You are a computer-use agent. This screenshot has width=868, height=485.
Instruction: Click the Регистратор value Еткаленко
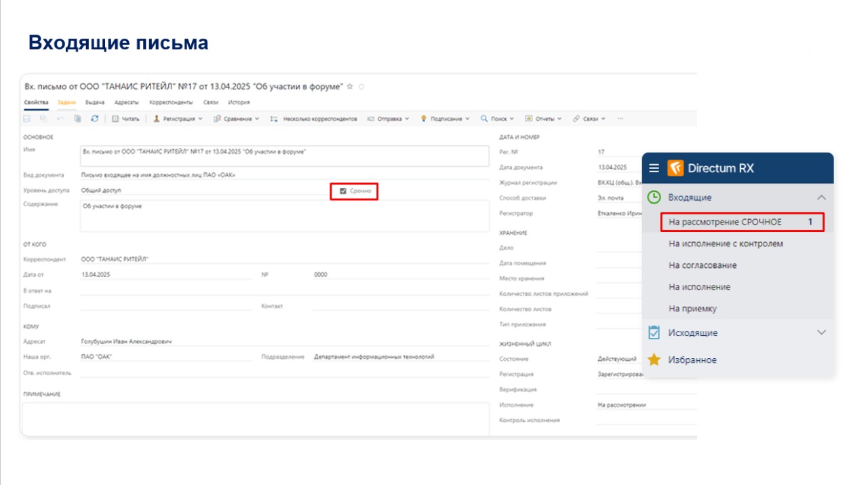click(x=619, y=214)
